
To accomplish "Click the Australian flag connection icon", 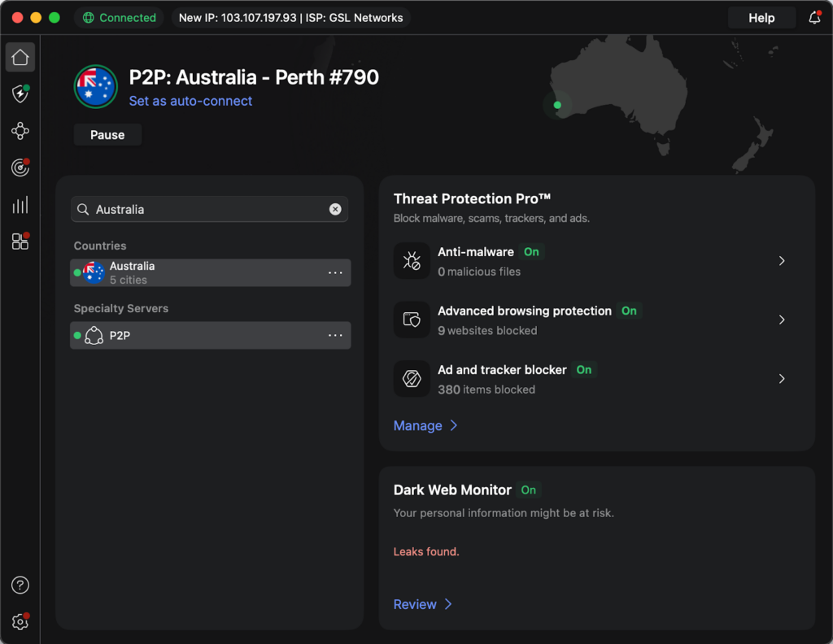I will coord(96,86).
